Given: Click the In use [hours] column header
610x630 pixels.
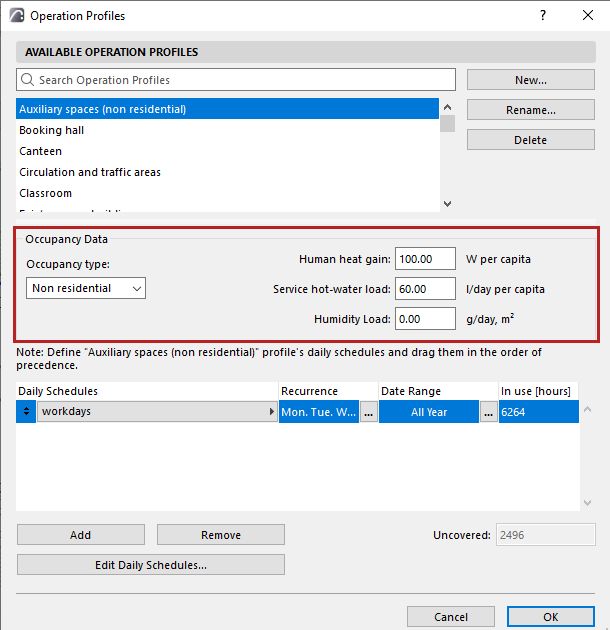Looking at the screenshot, I should tap(538, 391).
